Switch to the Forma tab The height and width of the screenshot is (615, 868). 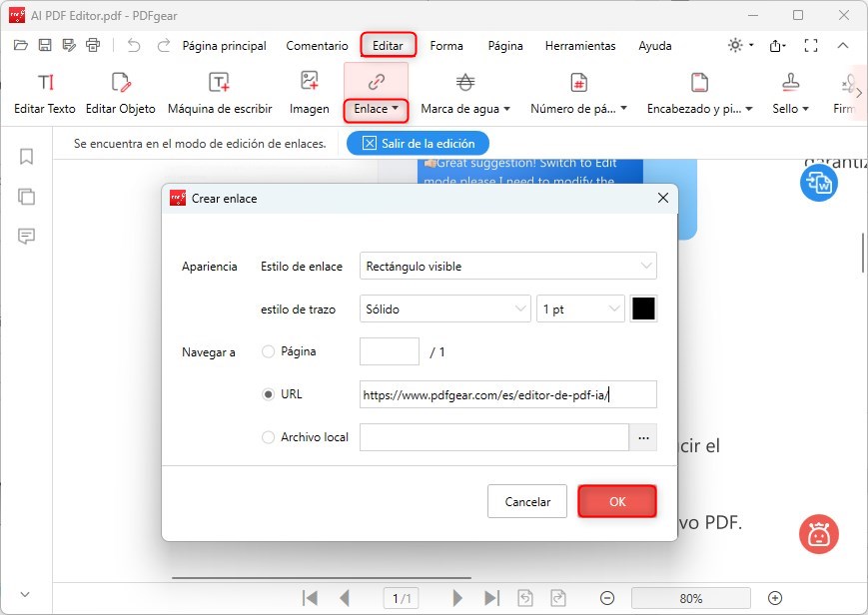[x=446, y=45]
